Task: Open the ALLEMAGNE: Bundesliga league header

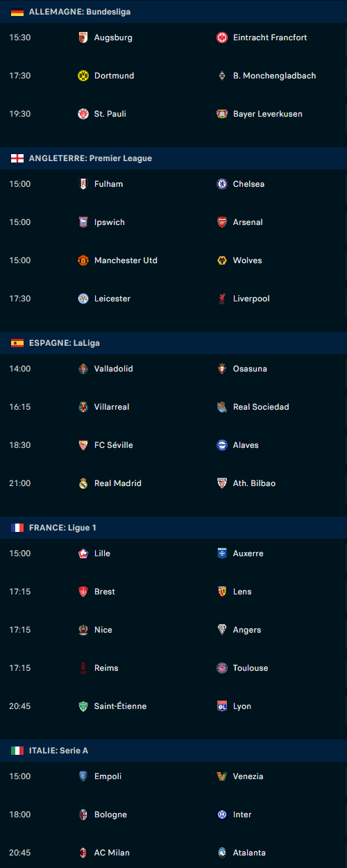Action: tap(173, 12)
